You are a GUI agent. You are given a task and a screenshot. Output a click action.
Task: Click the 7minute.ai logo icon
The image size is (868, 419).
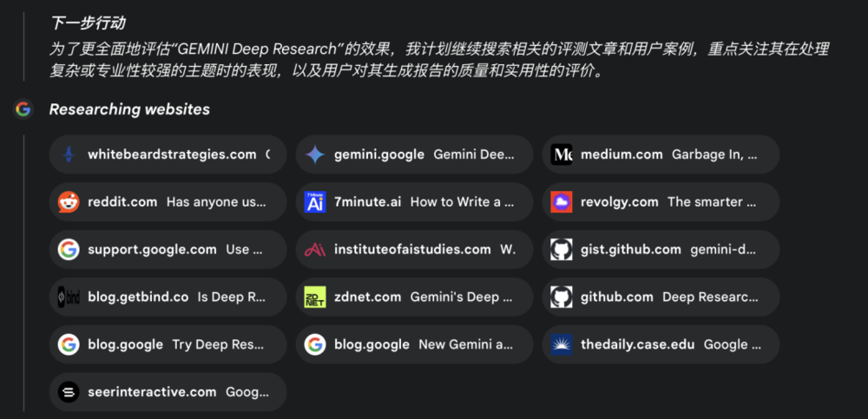(x=315, y=202)
